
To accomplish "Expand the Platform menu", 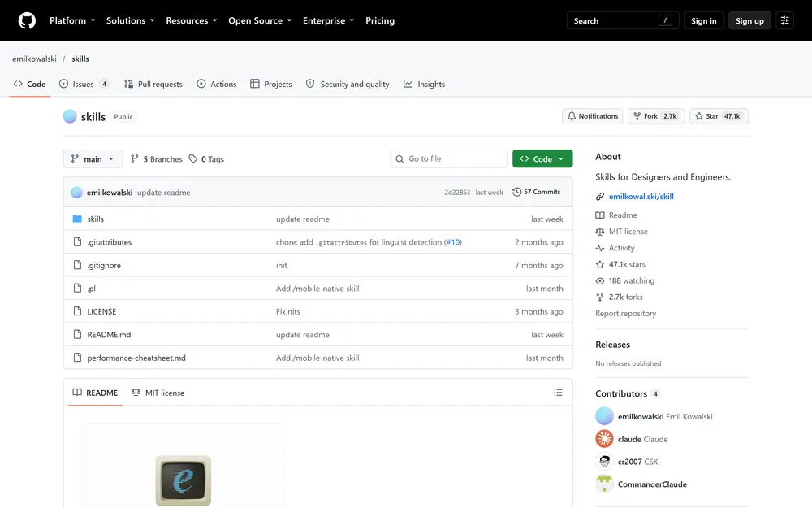I will pos(72,21).
